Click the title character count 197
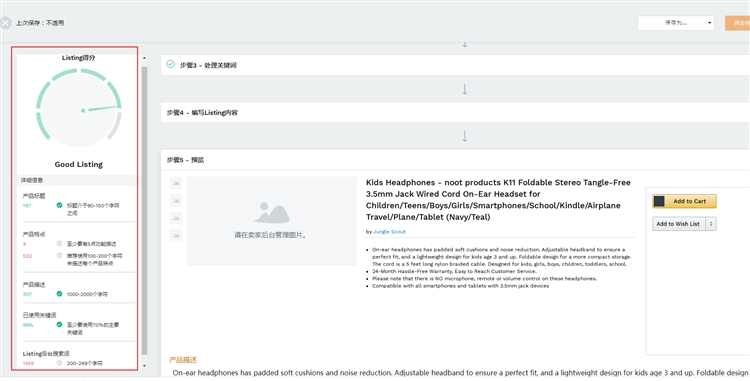This screenshot has height=381, width=750. pos(27,206)
